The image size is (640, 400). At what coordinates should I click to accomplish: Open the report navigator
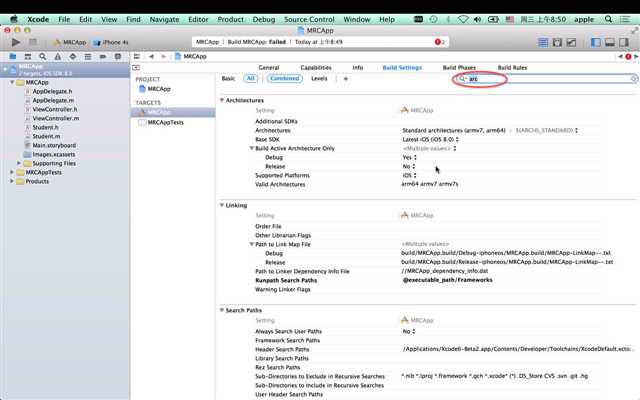tap(118, 56)
